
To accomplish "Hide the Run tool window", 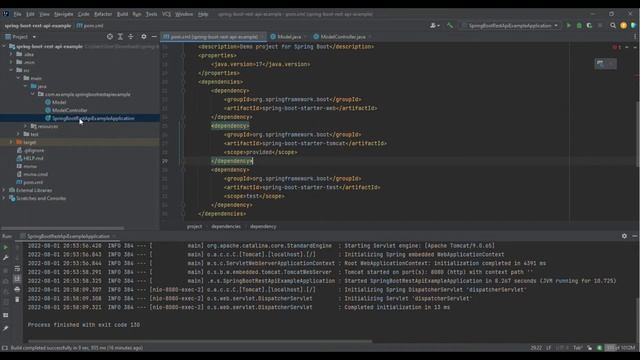I will 635,236.
